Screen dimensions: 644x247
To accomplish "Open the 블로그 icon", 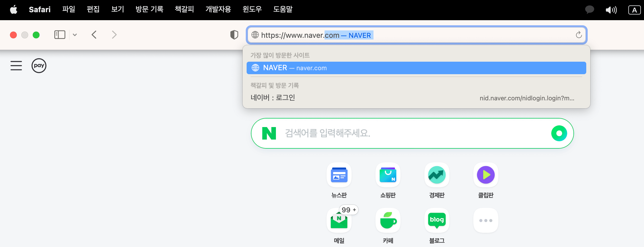I will pos(437,221).
